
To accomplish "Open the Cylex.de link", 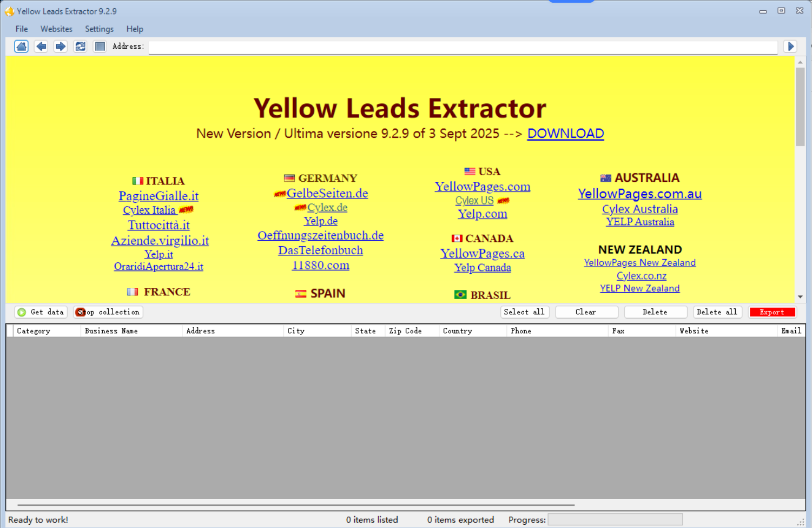I will (327, 208).
